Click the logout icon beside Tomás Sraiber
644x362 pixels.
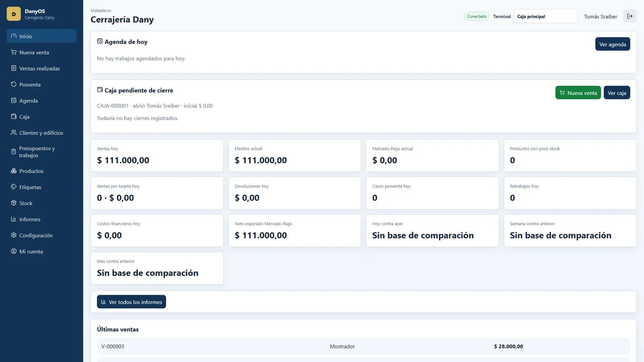tap(630, 16)
